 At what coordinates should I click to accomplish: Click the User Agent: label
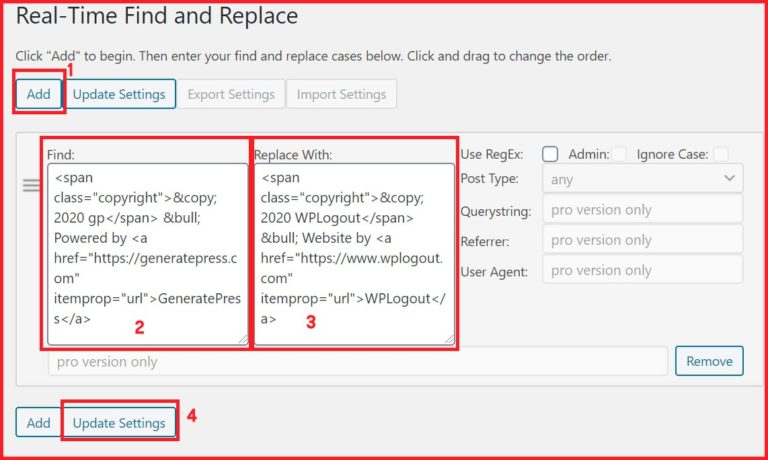494,272
